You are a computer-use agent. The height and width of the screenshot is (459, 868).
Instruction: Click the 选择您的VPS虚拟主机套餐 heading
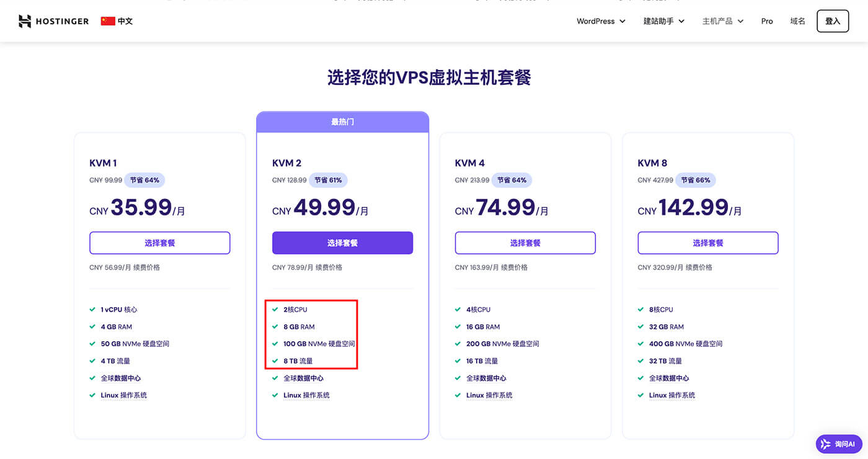click(x=429, y=77)
